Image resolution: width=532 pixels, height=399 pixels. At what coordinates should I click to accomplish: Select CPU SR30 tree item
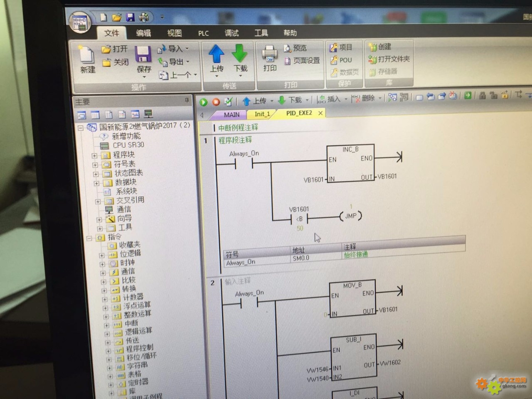(128, 145)
